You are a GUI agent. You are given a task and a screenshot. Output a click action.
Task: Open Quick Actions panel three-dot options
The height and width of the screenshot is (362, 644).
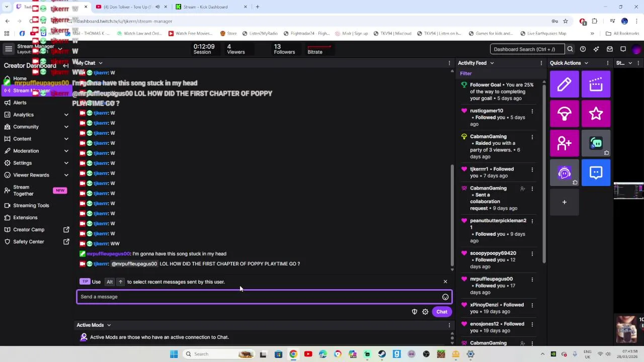pos(608,63)
